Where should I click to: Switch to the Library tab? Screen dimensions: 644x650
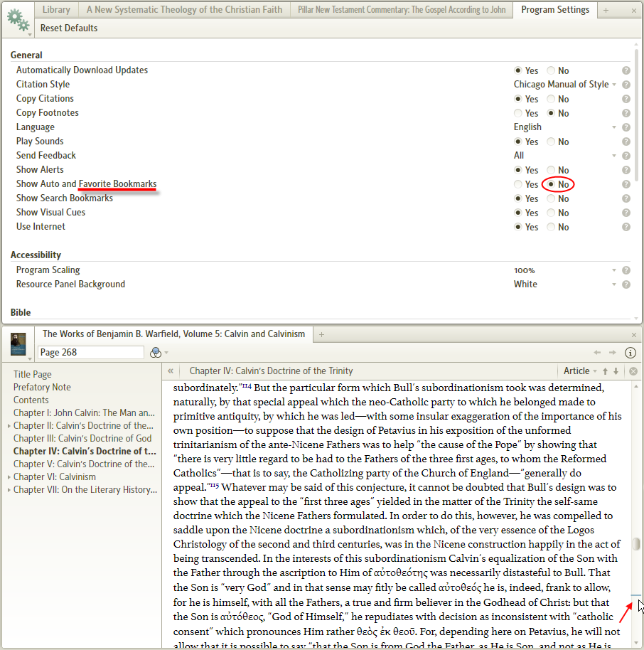(56, 10)
